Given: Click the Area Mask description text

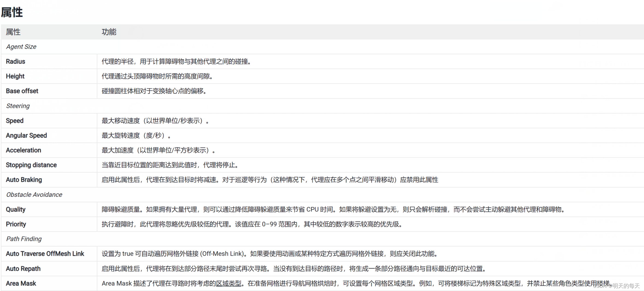Looking at the screenshot, I should pyautogui.click(x=357, y=283).
